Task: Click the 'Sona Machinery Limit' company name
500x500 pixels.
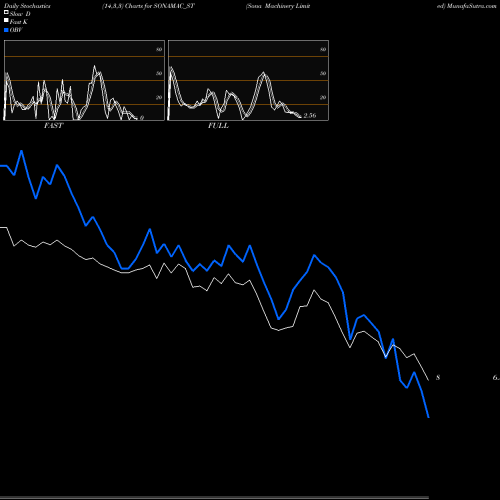Action: [x=279, y=6]
